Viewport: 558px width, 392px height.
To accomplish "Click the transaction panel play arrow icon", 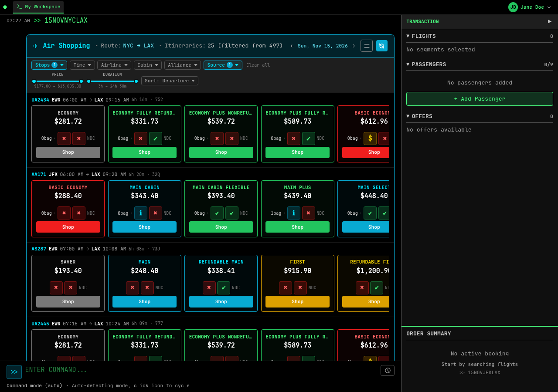I will coord(550,21).
